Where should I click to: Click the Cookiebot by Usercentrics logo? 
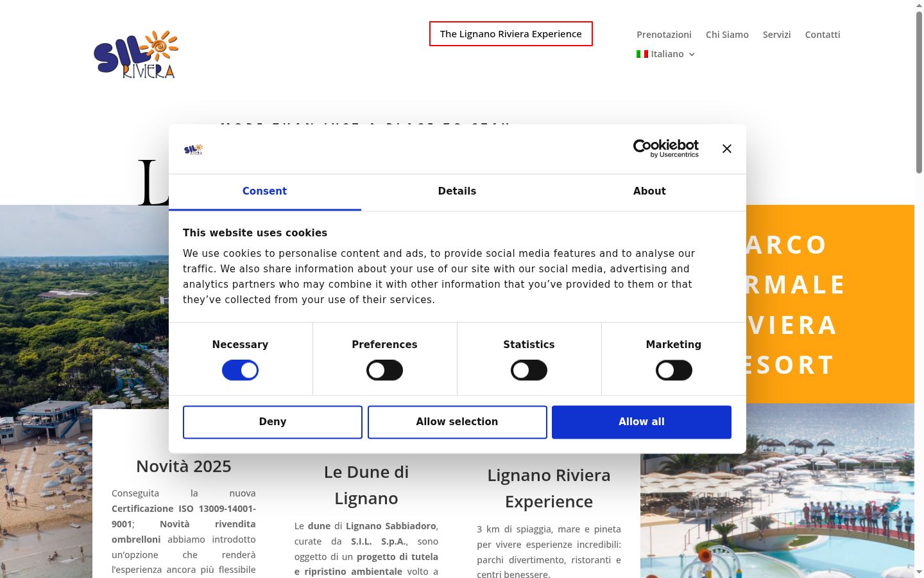[666, 148]
